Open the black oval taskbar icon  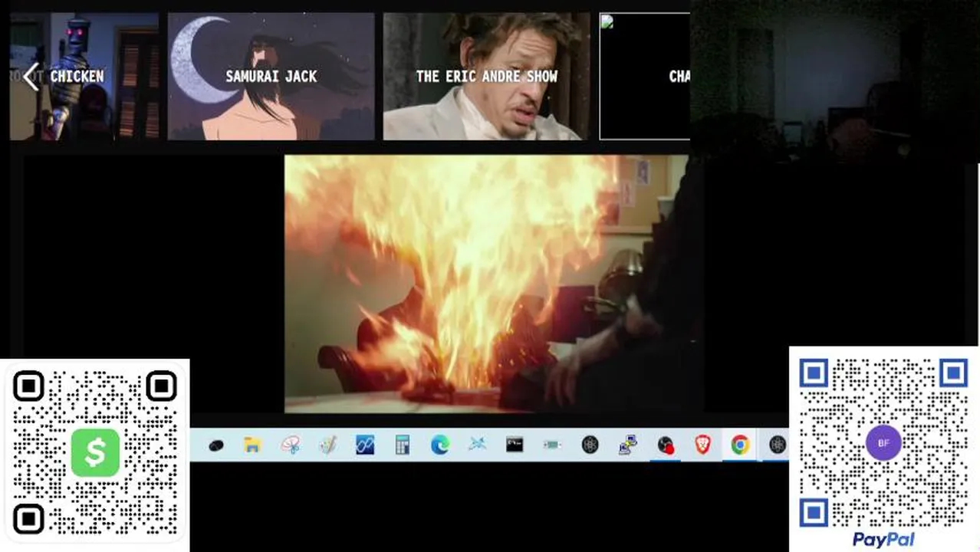[x=215, y=445]
